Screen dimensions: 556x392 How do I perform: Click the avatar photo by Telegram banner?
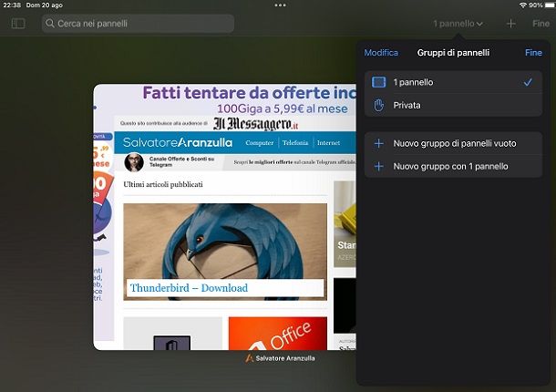[x=134, y=162]
